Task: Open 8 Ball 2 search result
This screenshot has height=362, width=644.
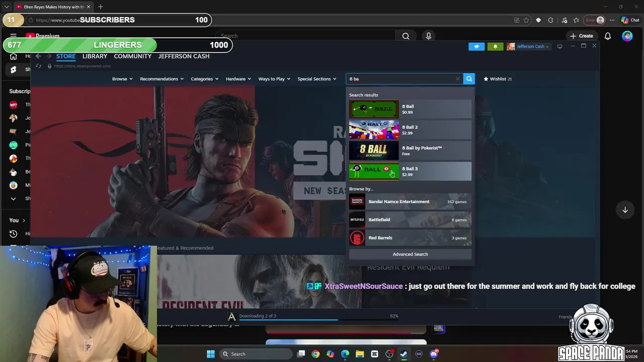Action: coord(410,130)
